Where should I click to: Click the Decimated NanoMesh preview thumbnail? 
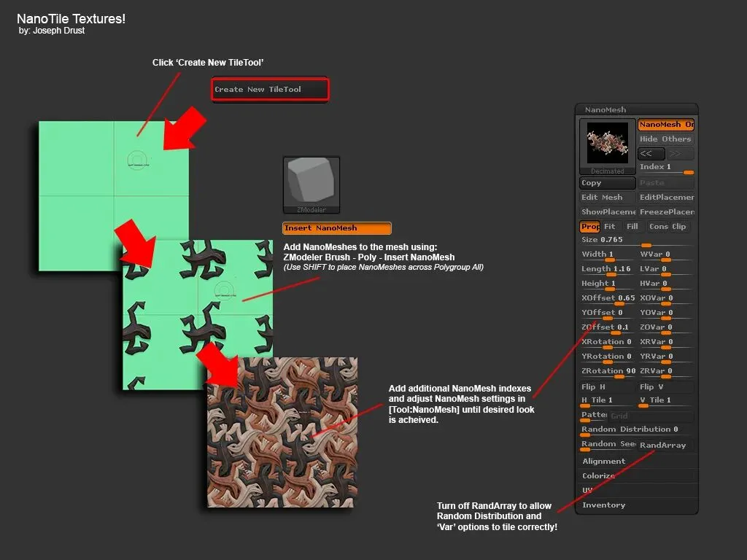point(608,147)
